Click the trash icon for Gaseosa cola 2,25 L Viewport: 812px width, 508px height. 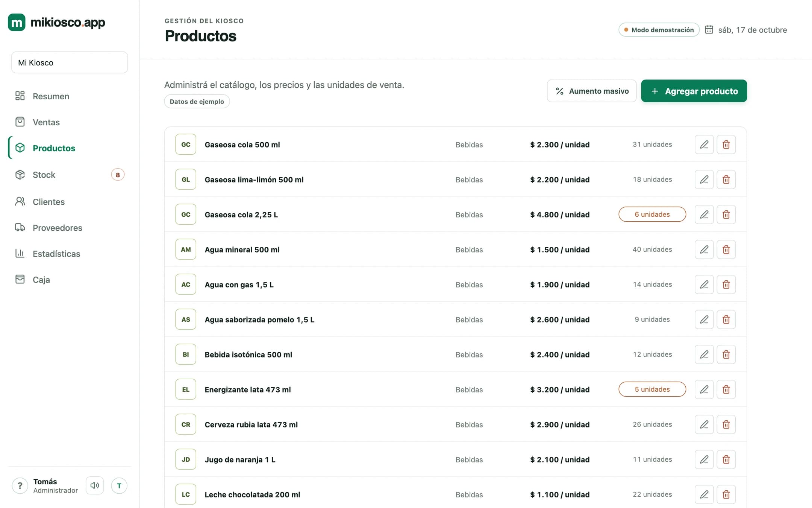pos(726,214)
